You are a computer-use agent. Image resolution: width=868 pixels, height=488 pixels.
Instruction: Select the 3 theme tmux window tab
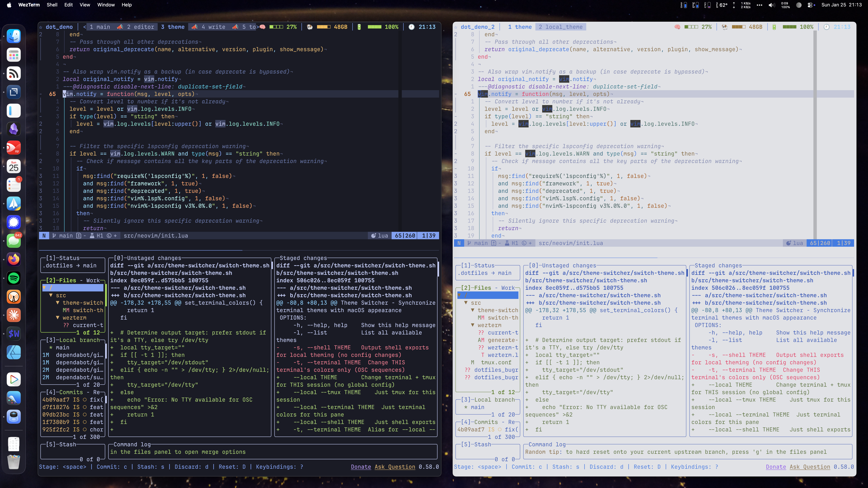[173, 27]
